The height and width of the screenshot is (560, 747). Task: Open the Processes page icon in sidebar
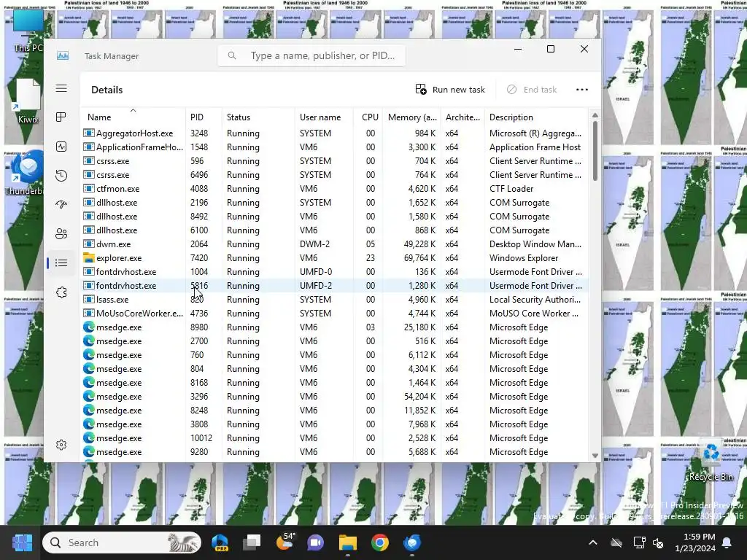click(61, 117)
